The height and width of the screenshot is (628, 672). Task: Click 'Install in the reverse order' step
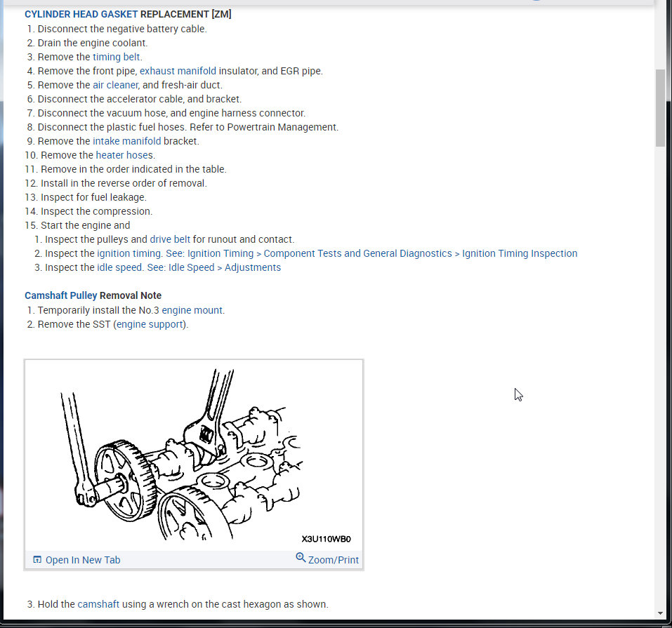(x=124, y=183)
